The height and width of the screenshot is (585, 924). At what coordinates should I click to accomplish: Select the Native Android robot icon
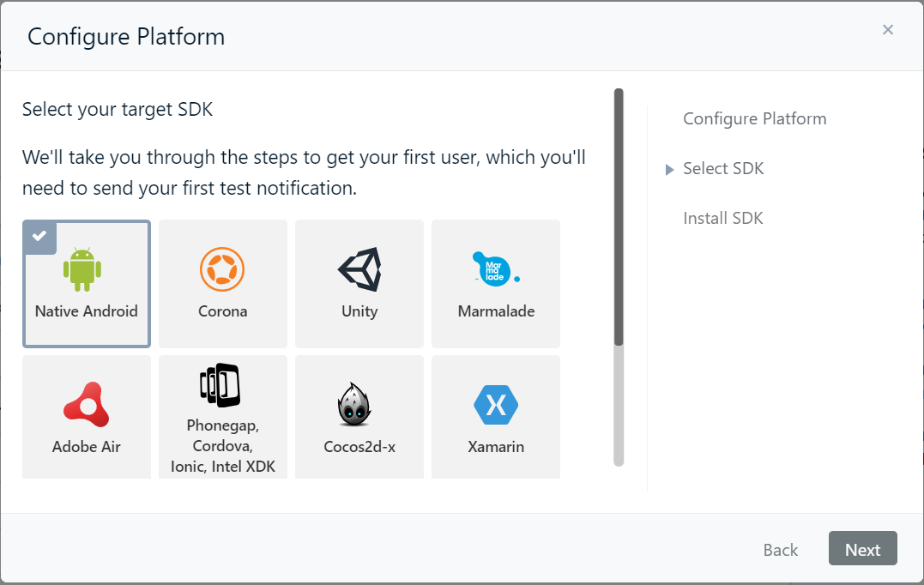(x=82, y=270)
